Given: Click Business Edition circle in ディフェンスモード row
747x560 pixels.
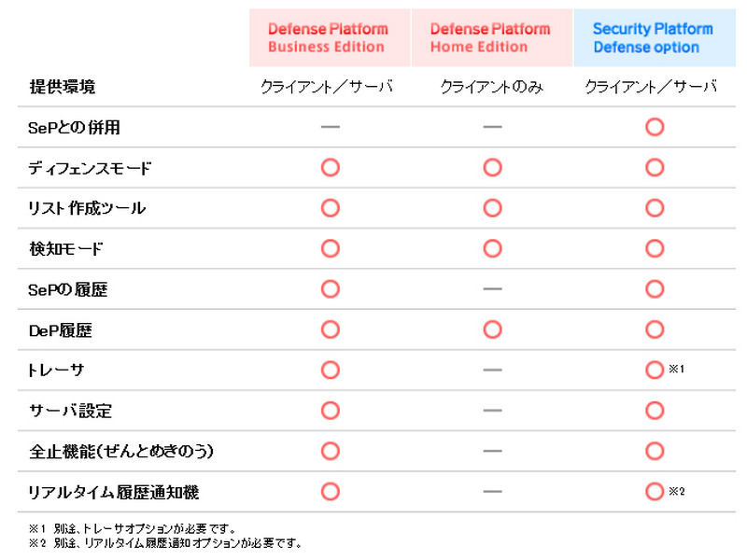Looking at the screenshot, I should pos(330,168).
